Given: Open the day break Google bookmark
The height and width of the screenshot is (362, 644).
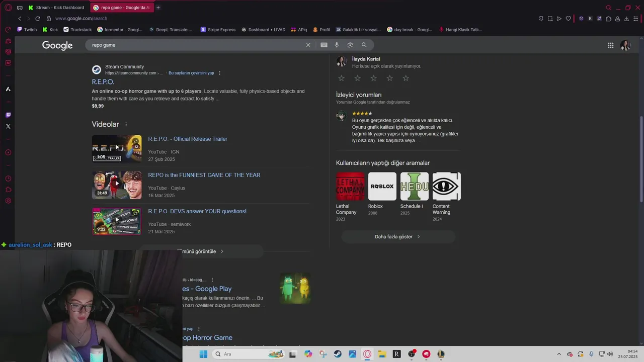Looking at the screenshot, I should coord(410,30).
